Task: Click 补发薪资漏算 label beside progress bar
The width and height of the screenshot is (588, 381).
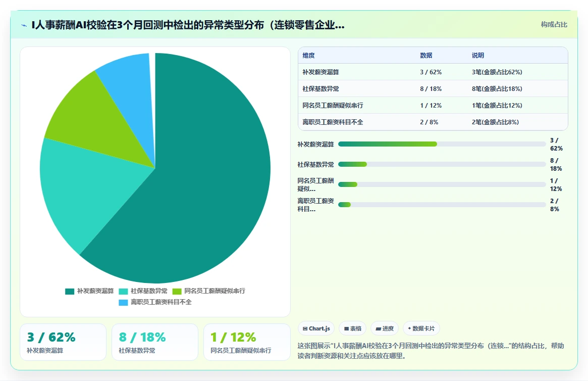Action: tap(316, 144)
